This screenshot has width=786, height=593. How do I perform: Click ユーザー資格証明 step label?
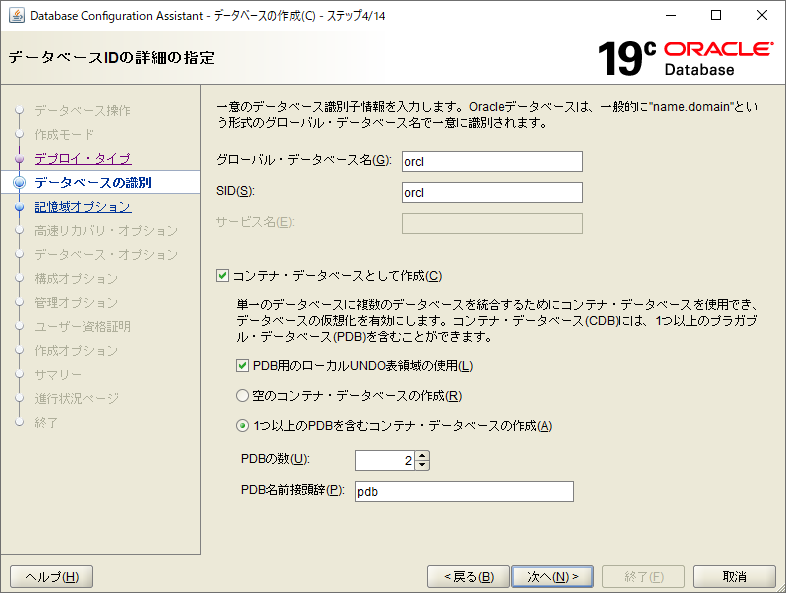[x=82, y=327]
